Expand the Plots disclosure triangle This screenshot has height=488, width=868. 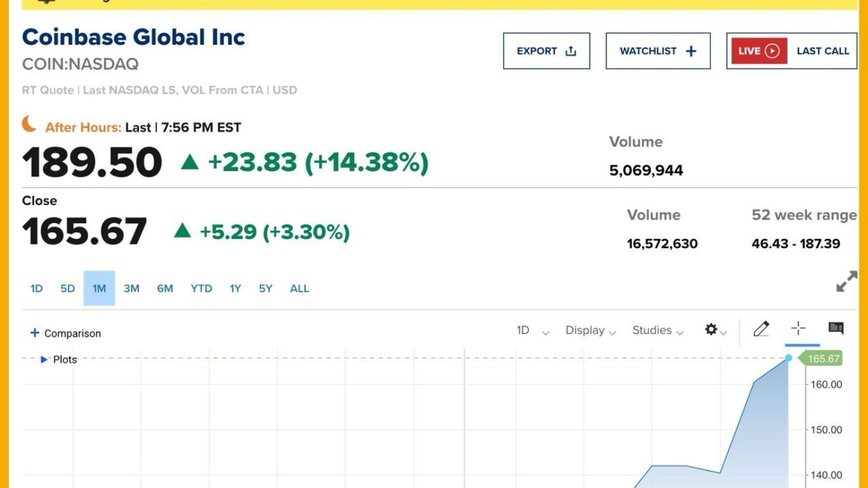44,360
